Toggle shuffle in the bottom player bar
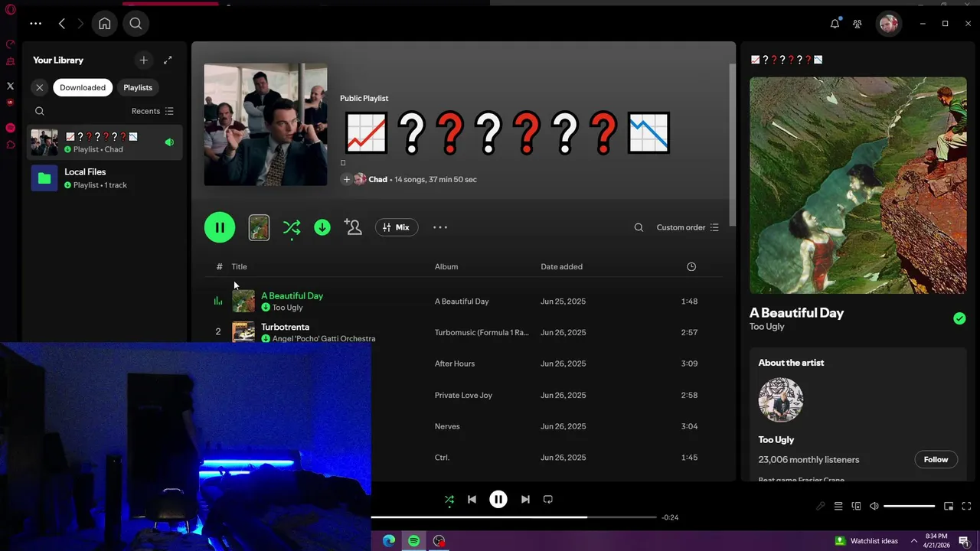The width and height of the screenshot is (980, 551). (449, 500)
